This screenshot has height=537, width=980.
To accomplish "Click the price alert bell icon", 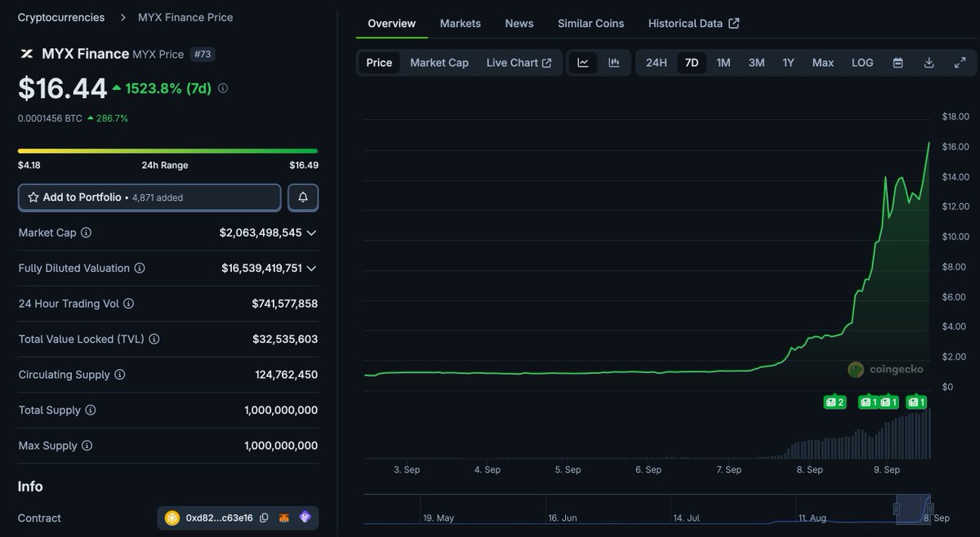I will pyautogui.click(x=303, y=197).
